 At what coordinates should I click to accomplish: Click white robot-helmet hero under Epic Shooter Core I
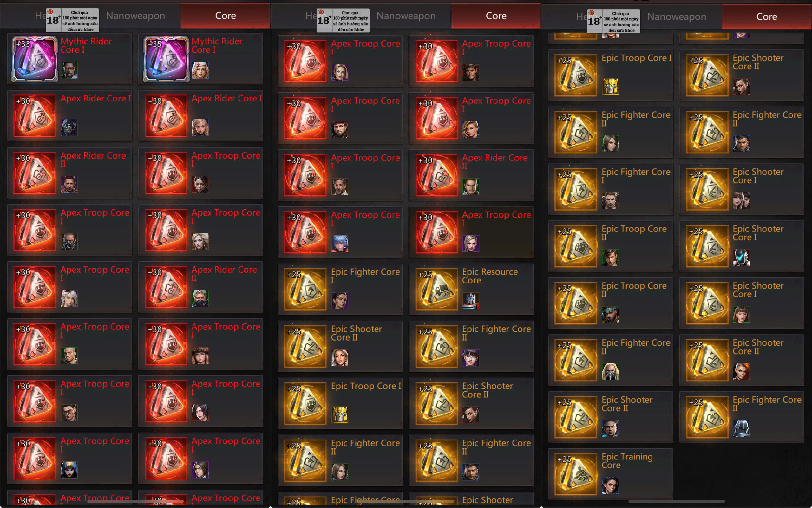click(x=741, y=258)
